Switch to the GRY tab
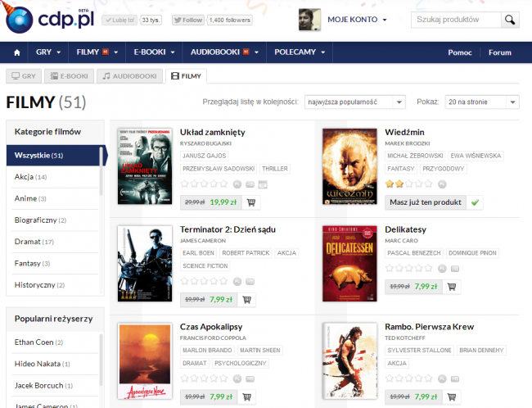 (x=24, y=76)
